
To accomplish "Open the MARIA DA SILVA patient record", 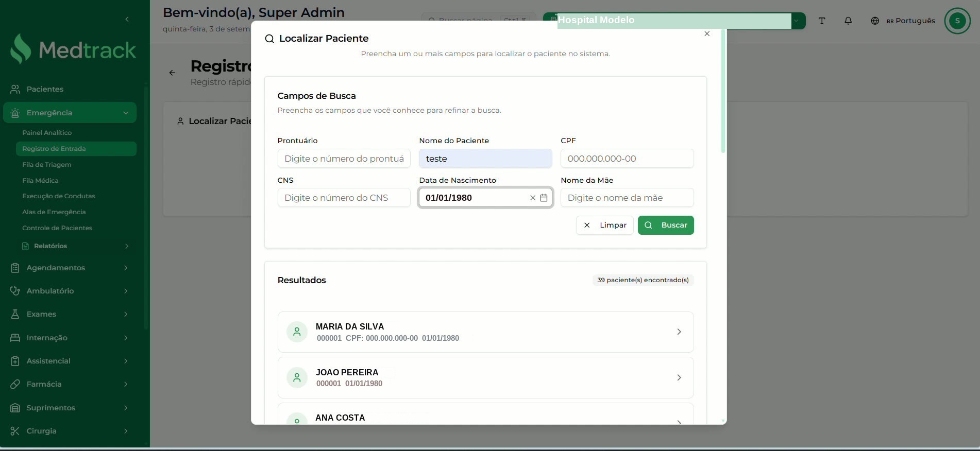I will 485,332.
